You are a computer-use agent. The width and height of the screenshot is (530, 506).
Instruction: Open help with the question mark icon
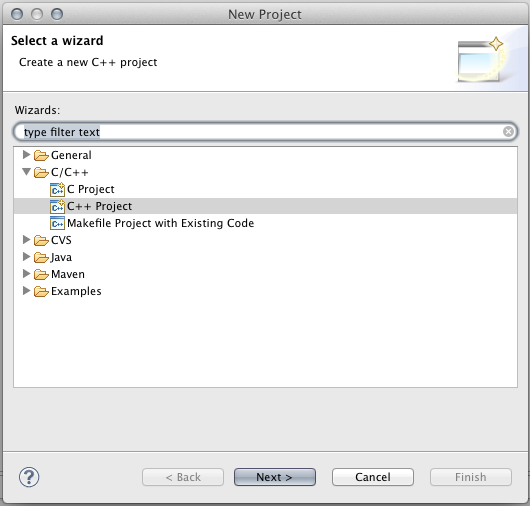click(29, 477)
